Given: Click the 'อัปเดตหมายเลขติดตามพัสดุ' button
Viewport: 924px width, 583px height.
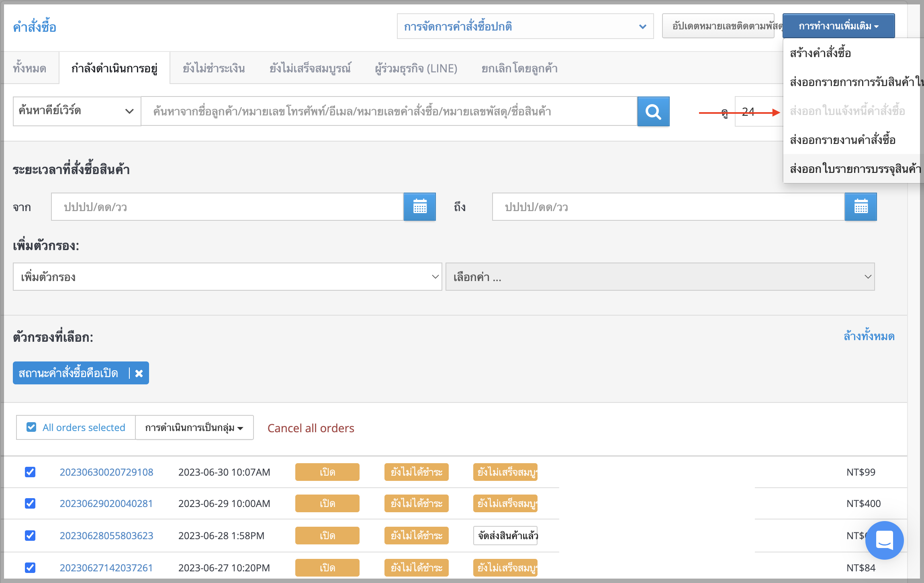Looking at the screenshot, I should [718, 26].
